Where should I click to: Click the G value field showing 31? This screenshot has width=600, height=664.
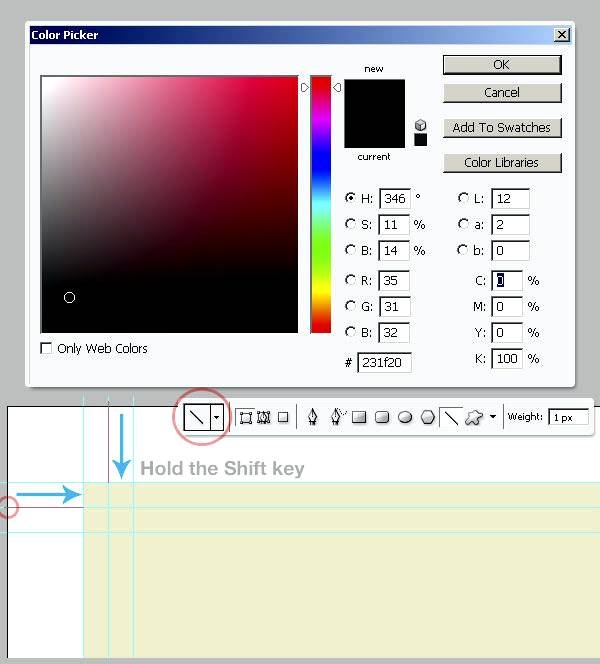tap(395, 307)
